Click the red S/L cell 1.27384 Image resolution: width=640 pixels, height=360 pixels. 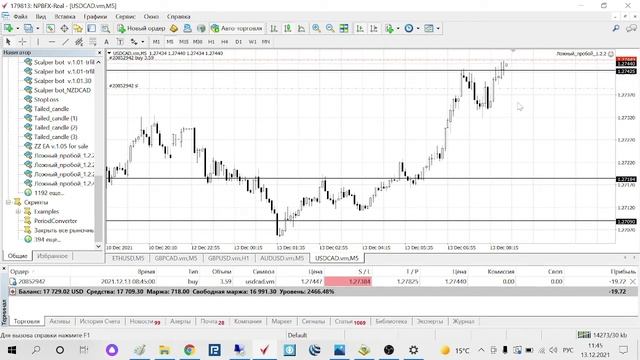click(348, 281)
